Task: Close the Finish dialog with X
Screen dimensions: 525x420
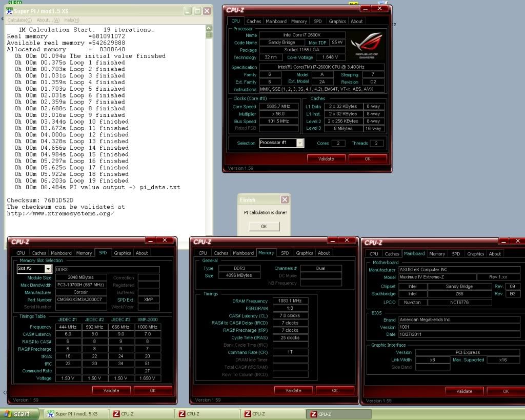Action: (x=285, y=199)
